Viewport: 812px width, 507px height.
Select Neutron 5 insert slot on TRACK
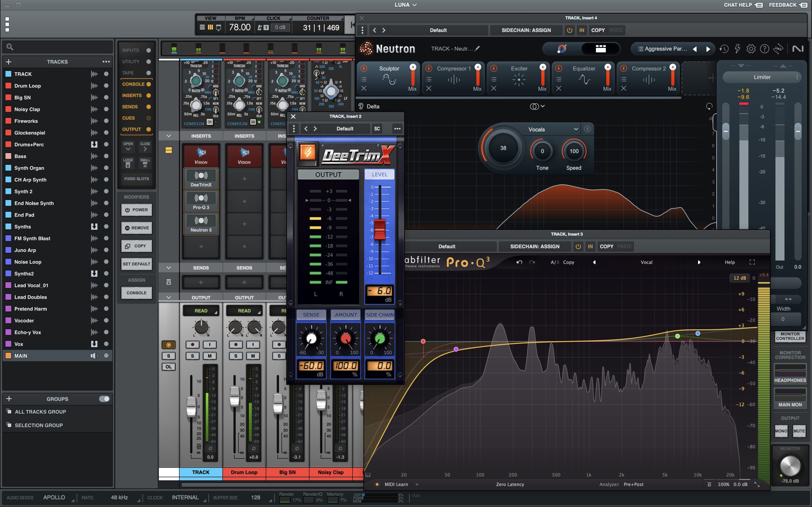click(x=201, y=224)
